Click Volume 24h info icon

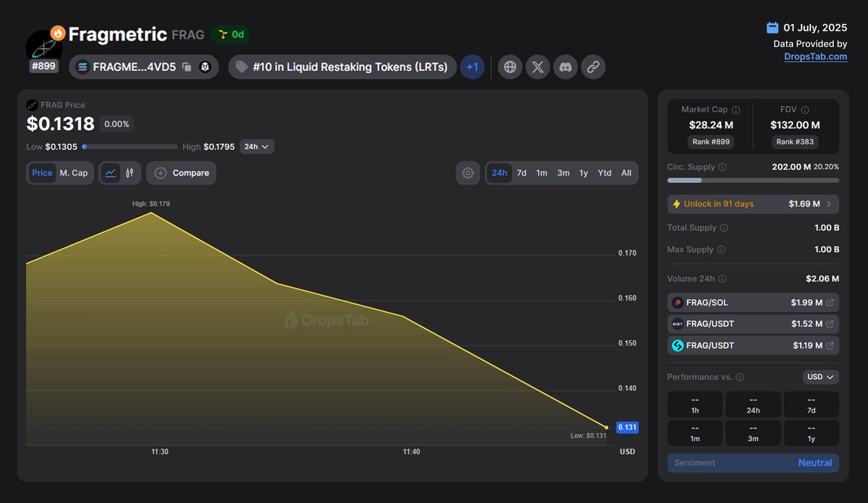722,279
